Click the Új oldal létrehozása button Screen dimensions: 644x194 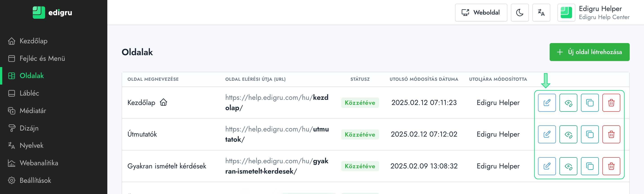(589, 52)
